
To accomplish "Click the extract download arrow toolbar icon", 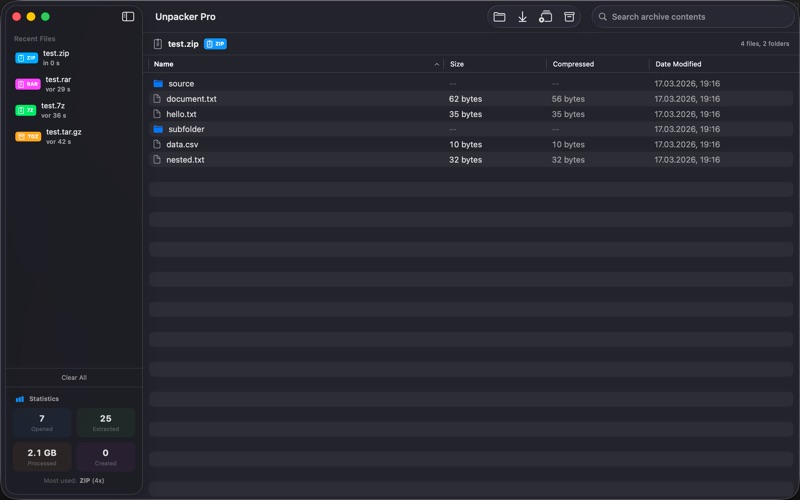I will (x=522, y=17).
